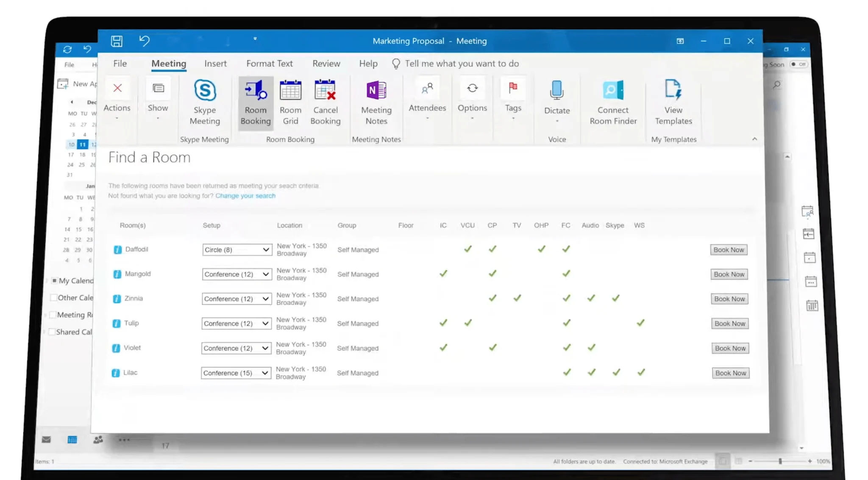The image size is (868, 480).
Task: Switch to Calendar view in Outlook navigation bar
Action: tap(72, 440)
